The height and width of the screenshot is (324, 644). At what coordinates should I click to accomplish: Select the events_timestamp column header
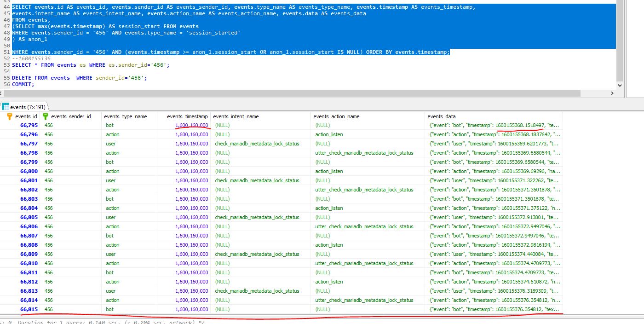pos(186,116)
